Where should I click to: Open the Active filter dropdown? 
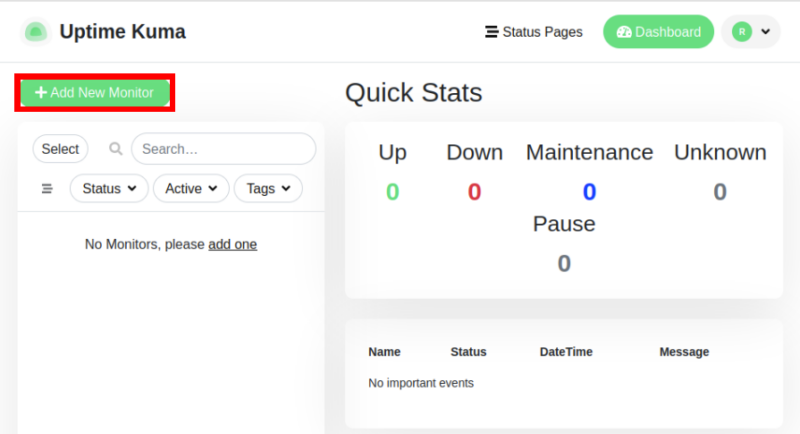(x=191, y=189)
